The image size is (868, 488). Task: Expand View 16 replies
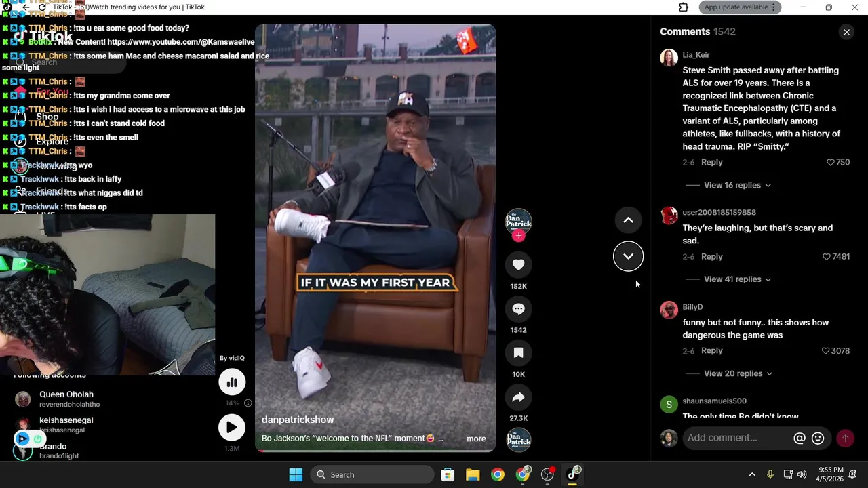(737, 185)
